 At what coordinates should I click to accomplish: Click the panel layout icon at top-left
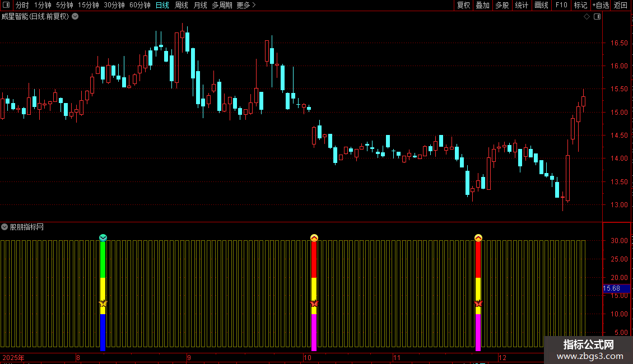6,5
